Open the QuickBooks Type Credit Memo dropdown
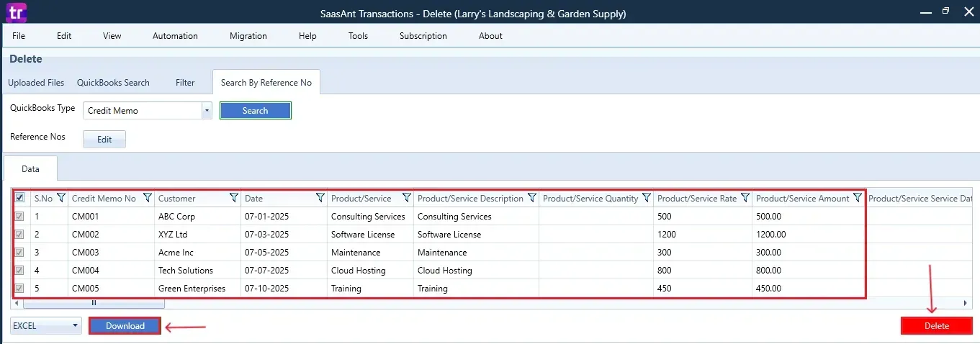The height and width of the screenshot is (344, 980). pyautogui.click(x=148, y=110)
